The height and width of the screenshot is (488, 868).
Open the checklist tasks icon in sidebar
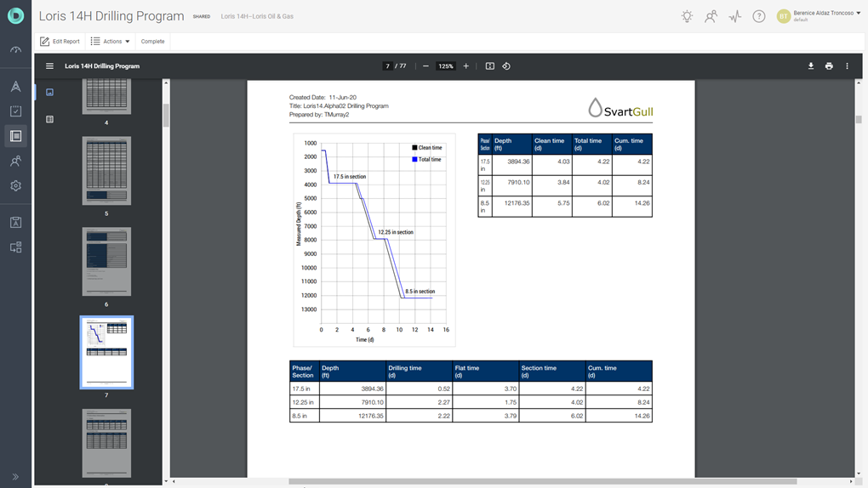click(x=15, y=111)
